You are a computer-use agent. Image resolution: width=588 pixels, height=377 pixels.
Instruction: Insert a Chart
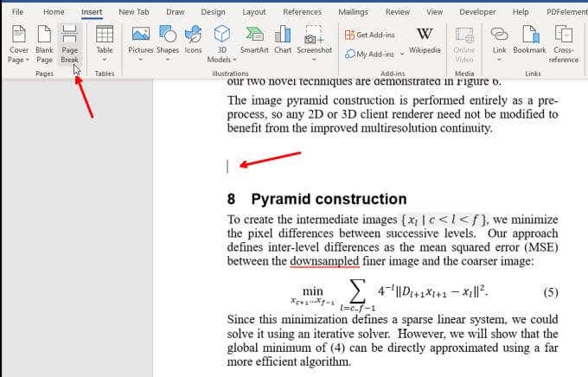click(x=283, y=40)
